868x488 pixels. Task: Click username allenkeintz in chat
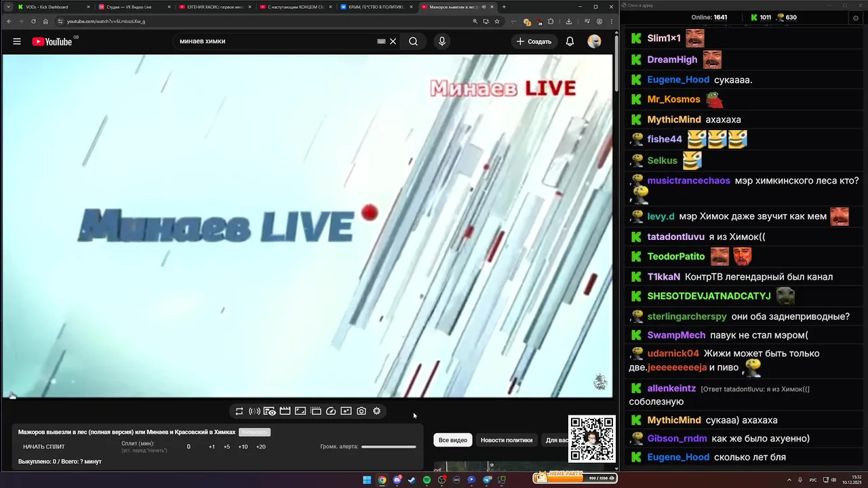(x=671, y=388)
